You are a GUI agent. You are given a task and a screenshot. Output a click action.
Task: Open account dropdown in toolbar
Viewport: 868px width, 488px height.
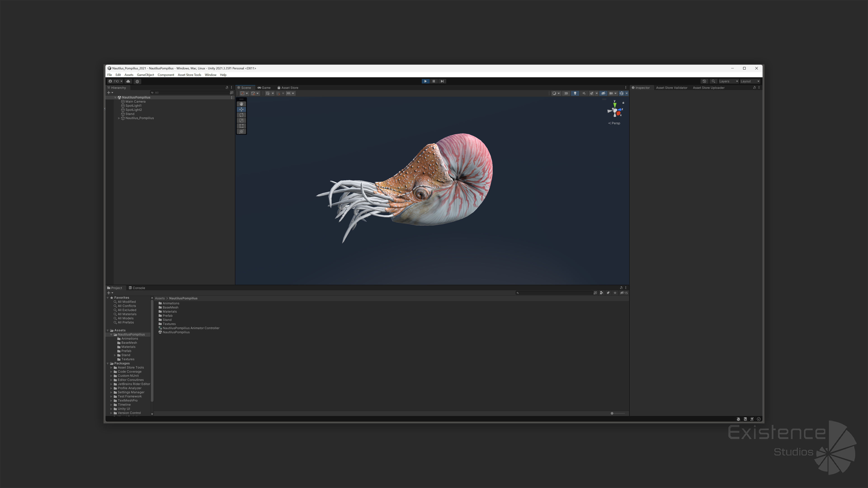[x=116, y=81]
